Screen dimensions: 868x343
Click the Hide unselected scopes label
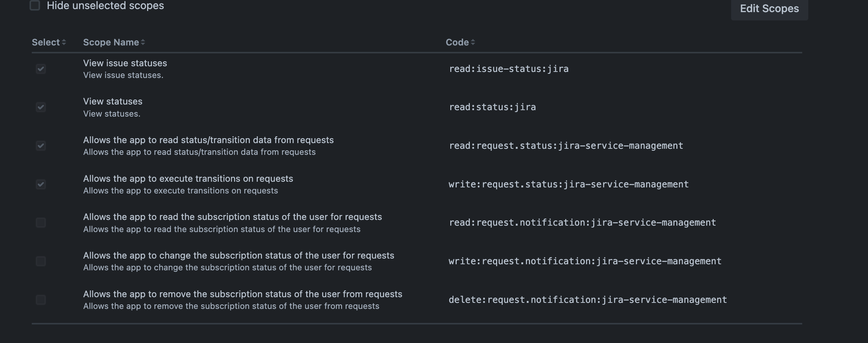(105, 5)
